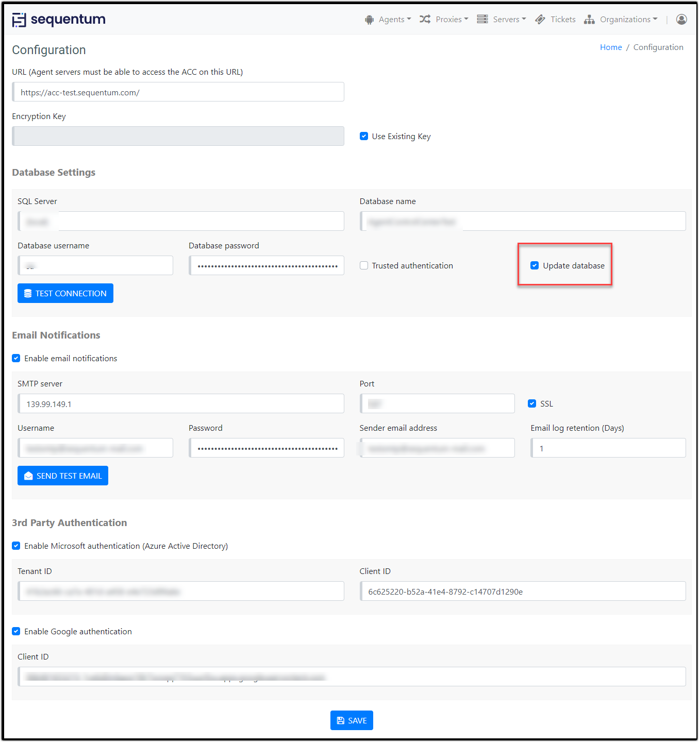This screenshot has width=700, height=743.
Task: Uncheck the Update database checkbox
Action: 535,265
